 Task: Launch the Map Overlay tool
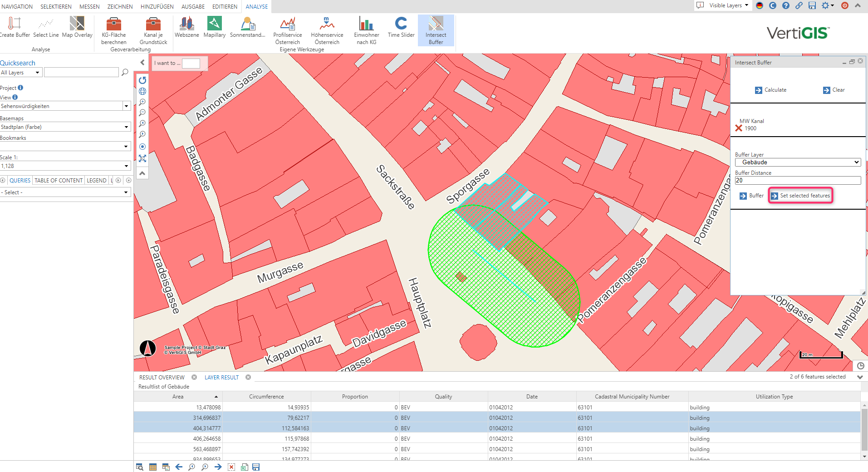coord(77,27)
